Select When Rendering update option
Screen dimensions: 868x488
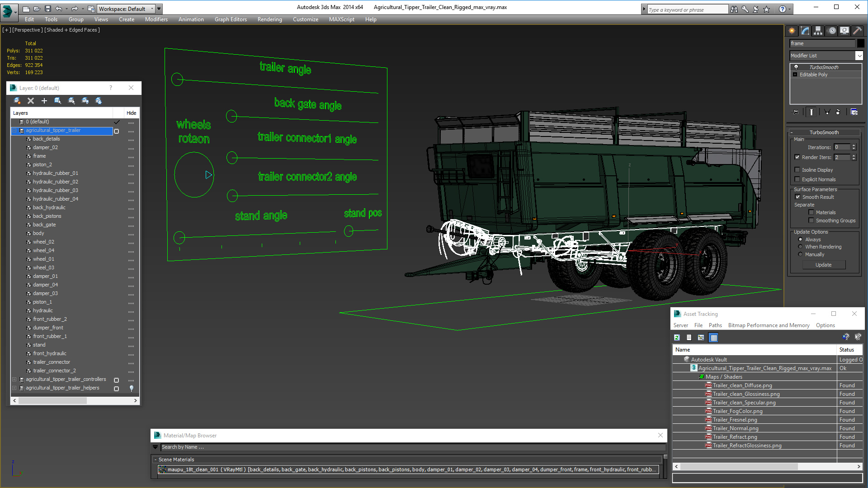pos(800,247)
